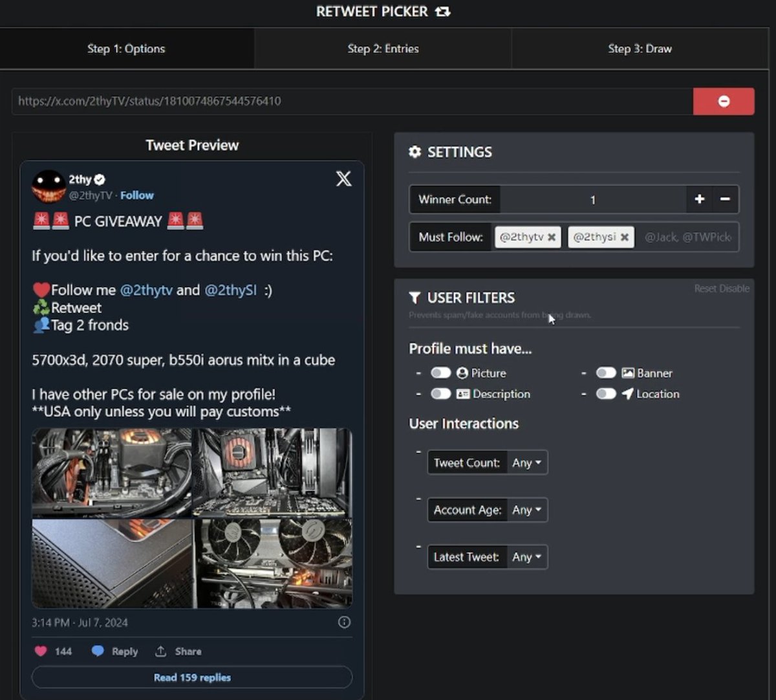Click the Picture user-circle icon
Viewport: 776px width, 700px height.
click(x=462, y=373)
